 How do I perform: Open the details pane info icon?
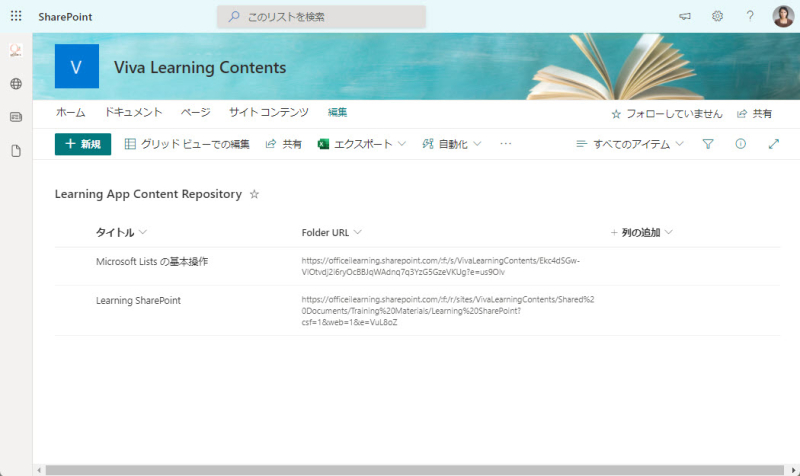740,144
